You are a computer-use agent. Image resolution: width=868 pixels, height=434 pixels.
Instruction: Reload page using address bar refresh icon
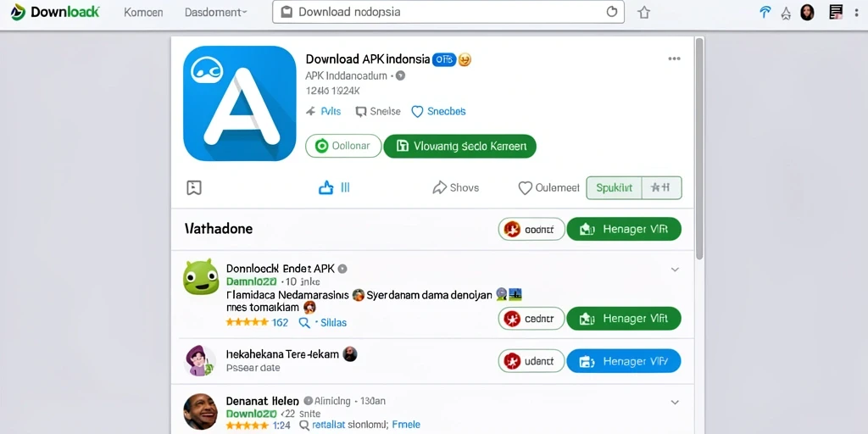[612, 12]
